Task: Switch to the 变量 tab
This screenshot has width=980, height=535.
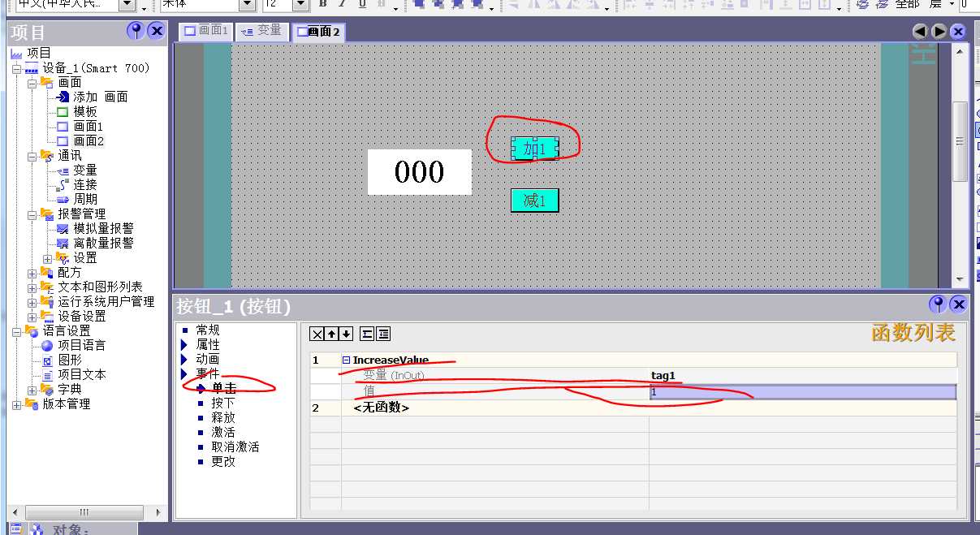Action: point(262,31)
